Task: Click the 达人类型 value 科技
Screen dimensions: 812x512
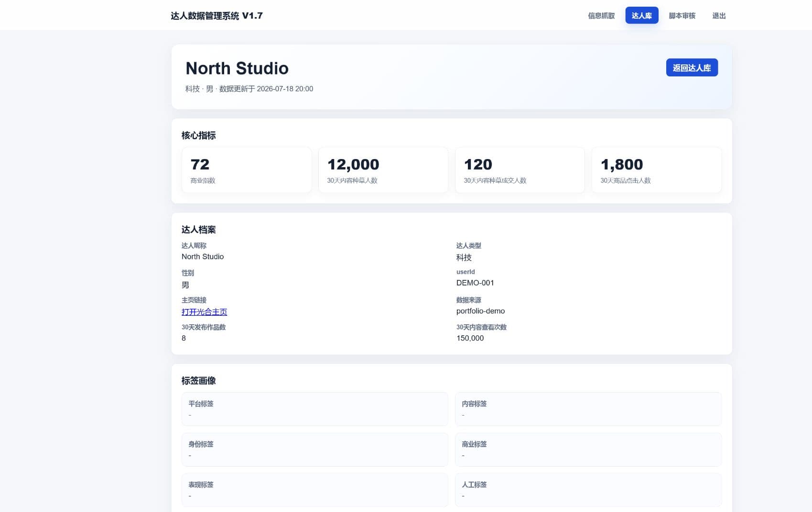Action: 464,257
